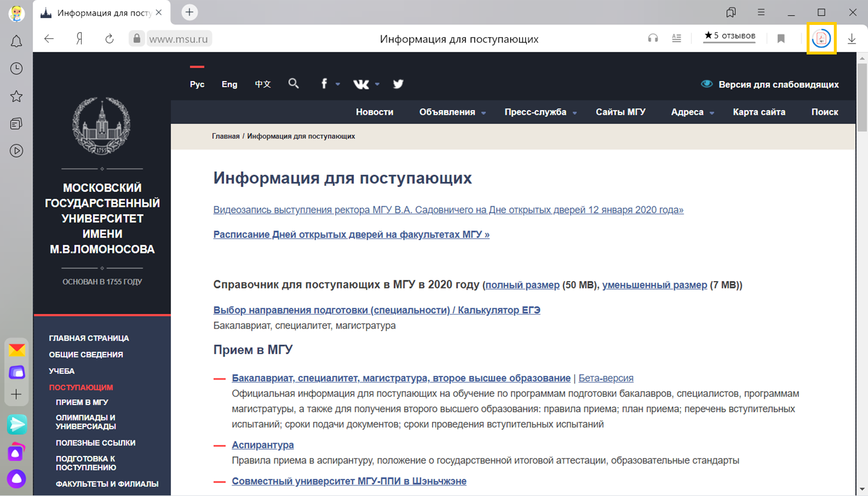
Task: Show site security lock information
Action: tap(137, 39)
